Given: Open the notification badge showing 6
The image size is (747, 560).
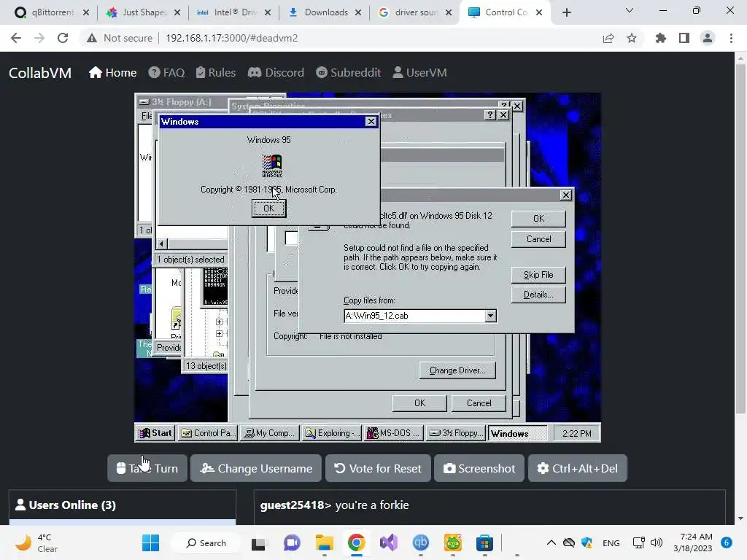Looking at the screenshot, I should 727,542.
